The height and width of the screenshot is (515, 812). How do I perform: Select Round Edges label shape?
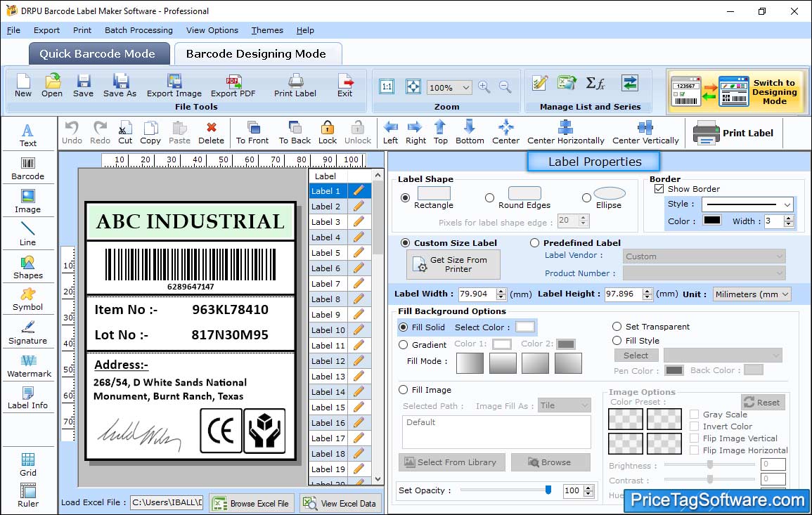point(489,197)
